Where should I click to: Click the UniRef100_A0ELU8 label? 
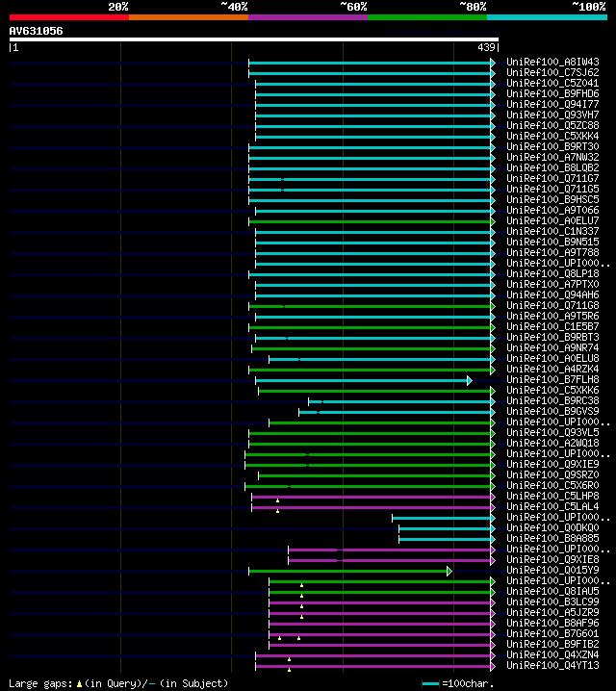[x=552, y=358]
